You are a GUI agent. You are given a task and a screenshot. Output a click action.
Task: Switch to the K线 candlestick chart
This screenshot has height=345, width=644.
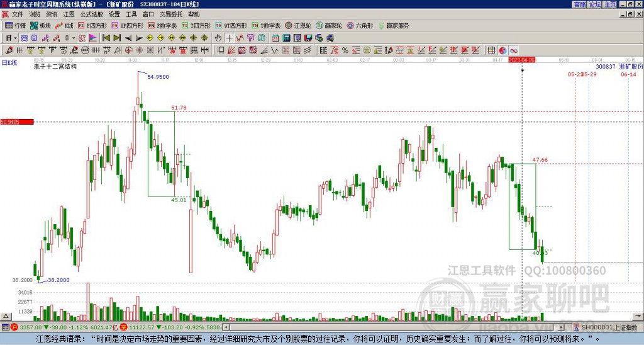click(x=64, y=25)
